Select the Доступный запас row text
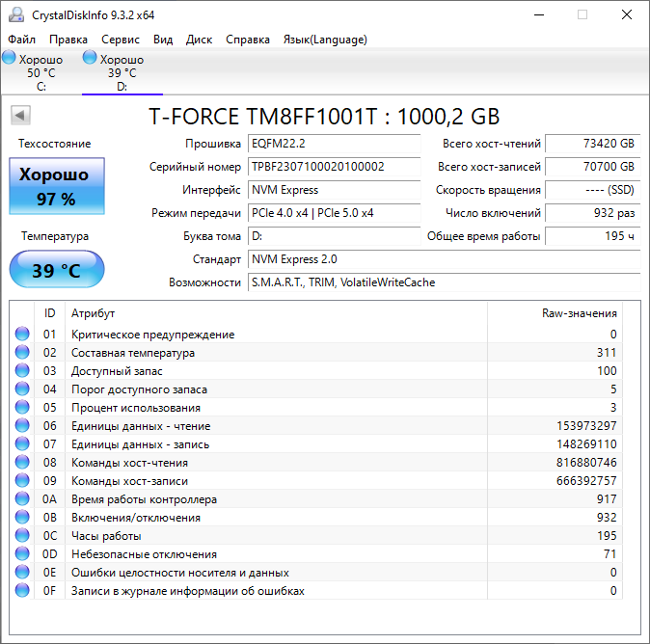Screen dimensions: 650x644 (x=117, y=371)
